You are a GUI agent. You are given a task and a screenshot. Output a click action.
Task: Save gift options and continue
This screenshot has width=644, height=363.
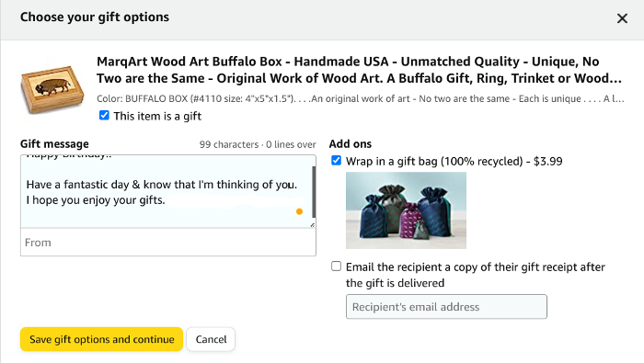[101, 339]
